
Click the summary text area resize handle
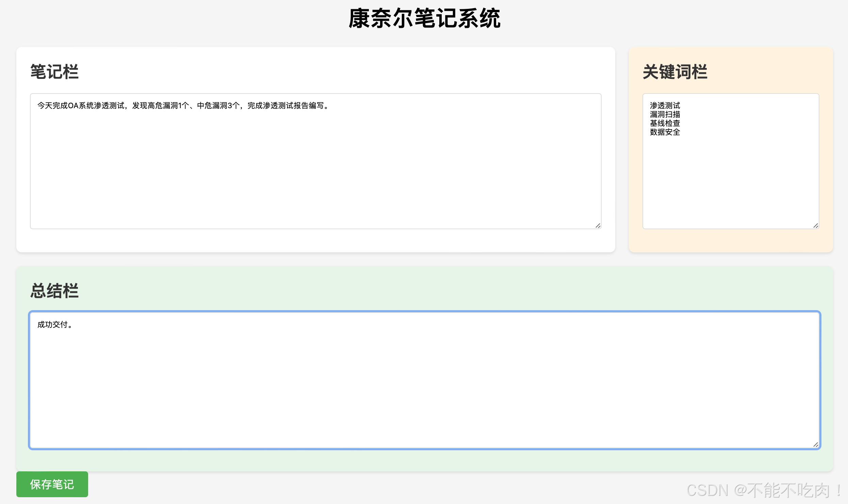816,444
